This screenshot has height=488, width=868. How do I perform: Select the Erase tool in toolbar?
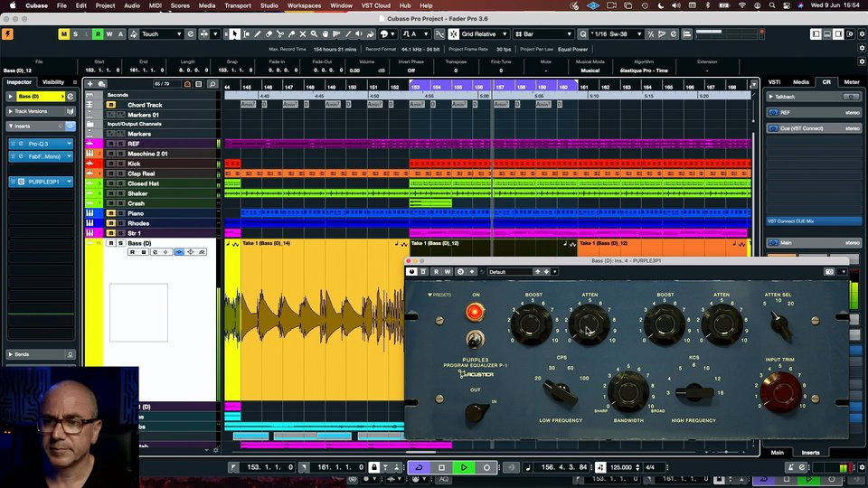click(269, 34)
